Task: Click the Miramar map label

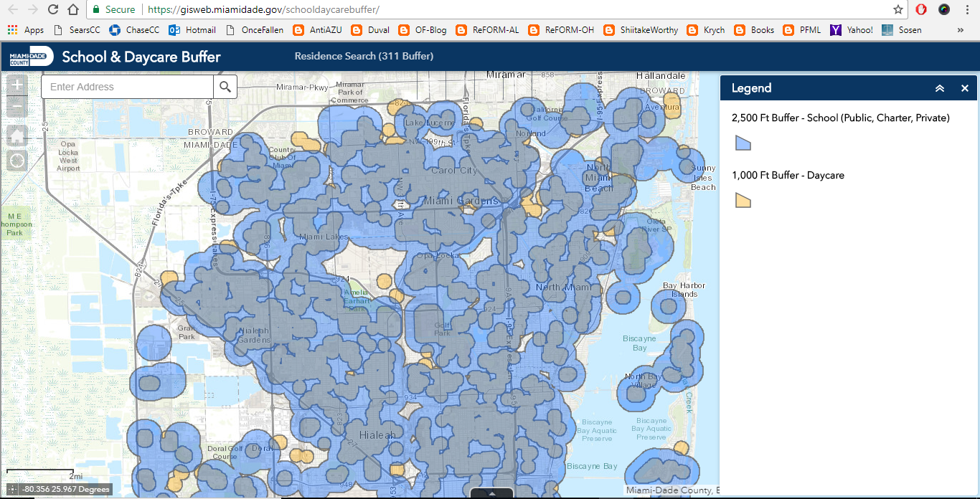Action: 507,75
